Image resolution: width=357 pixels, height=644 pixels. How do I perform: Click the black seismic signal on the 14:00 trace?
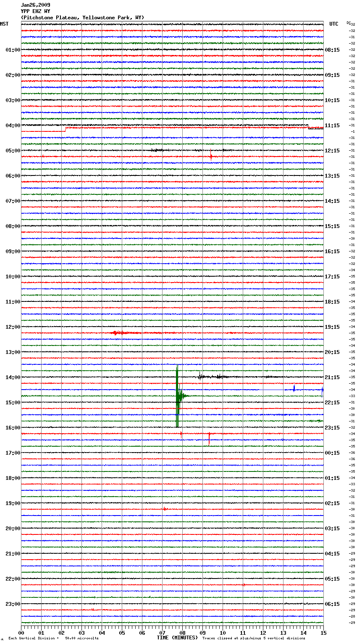click(x=213, y=377)
